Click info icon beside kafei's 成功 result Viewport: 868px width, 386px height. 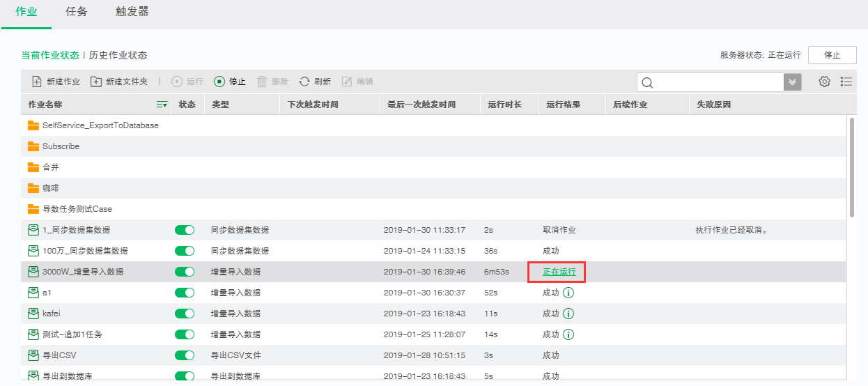pos(568,314)
